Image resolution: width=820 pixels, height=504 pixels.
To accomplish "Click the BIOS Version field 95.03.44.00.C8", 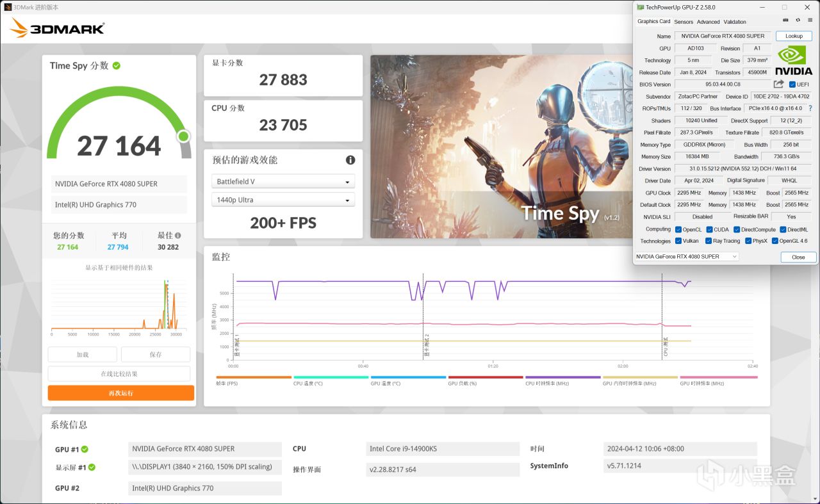I will click(723, 85).
